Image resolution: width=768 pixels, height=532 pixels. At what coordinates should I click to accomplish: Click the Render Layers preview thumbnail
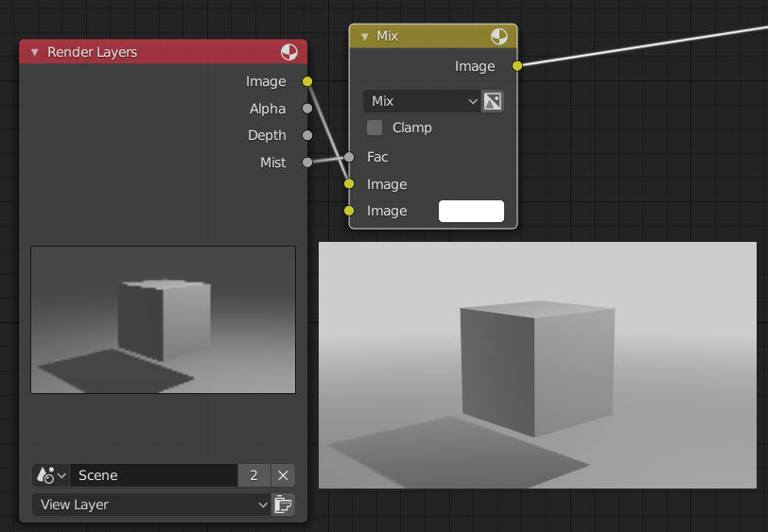click(163, 319)
